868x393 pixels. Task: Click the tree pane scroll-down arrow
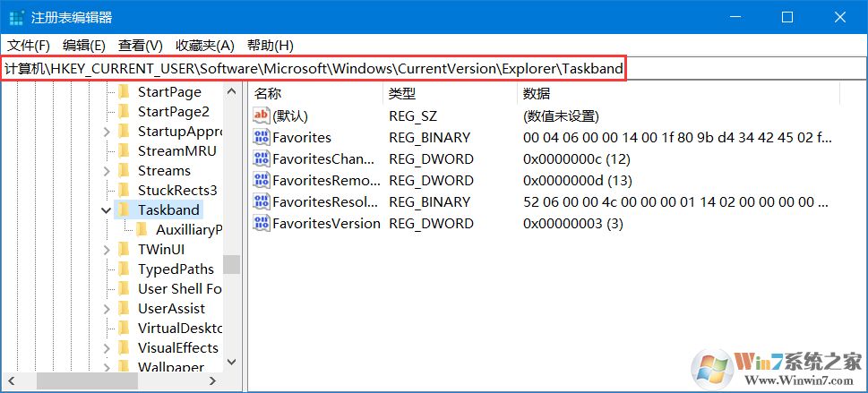pyautogui.click(x=232, y=362)
